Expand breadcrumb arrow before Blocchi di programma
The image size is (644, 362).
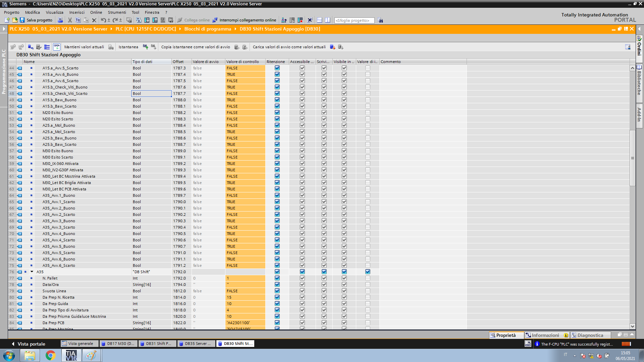coord(180,29)
